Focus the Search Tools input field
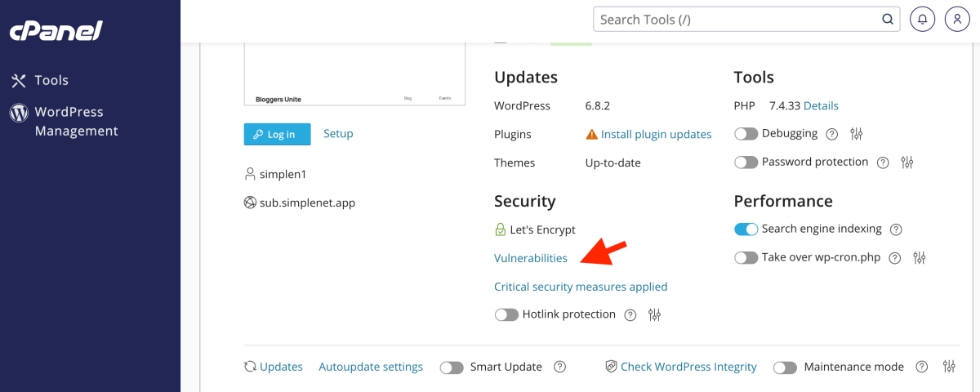Screen dimensions: 980x392 click(735, 20)
